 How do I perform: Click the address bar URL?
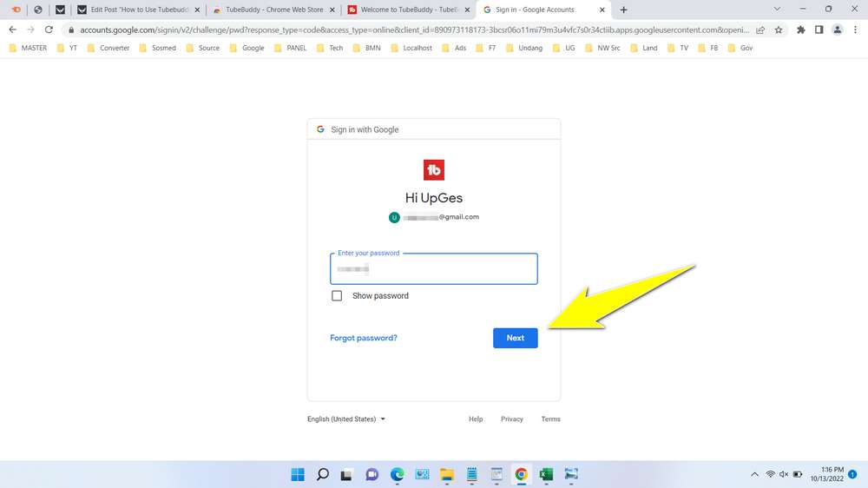tap(414, 30)
